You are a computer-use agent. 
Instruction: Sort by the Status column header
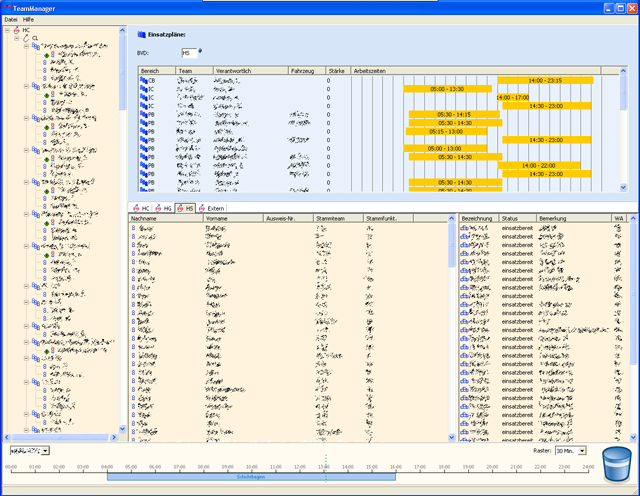click(518, 218)
